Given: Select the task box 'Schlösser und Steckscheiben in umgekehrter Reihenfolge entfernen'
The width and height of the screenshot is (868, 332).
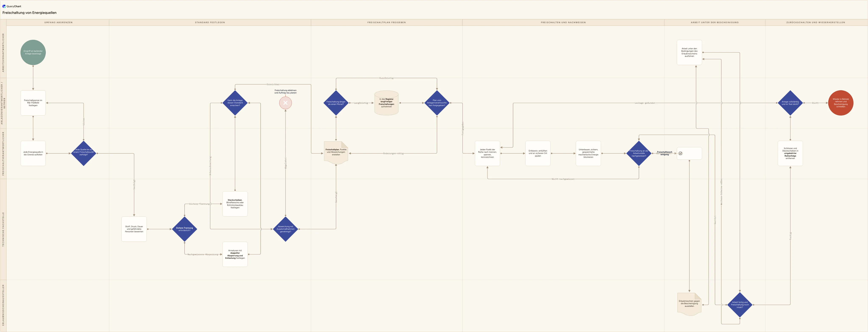Looking at the screenshot, I should 790,153.
